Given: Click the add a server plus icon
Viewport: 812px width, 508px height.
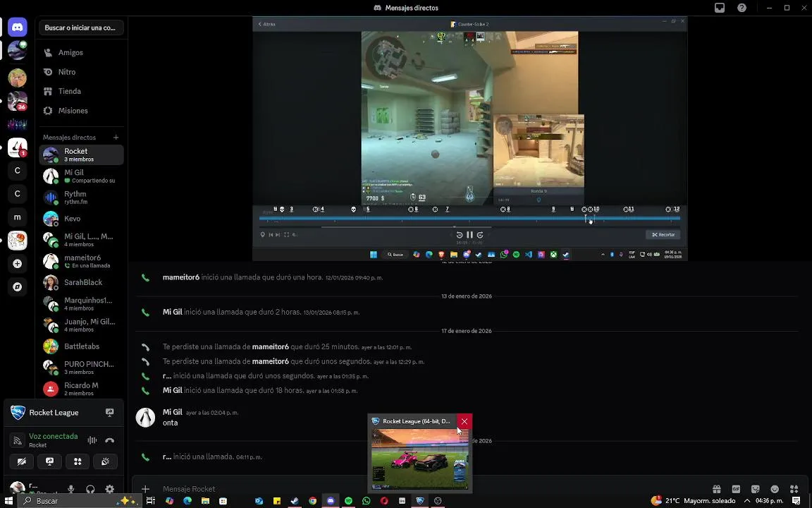Looking at the screenshot, I should point(17,264).
